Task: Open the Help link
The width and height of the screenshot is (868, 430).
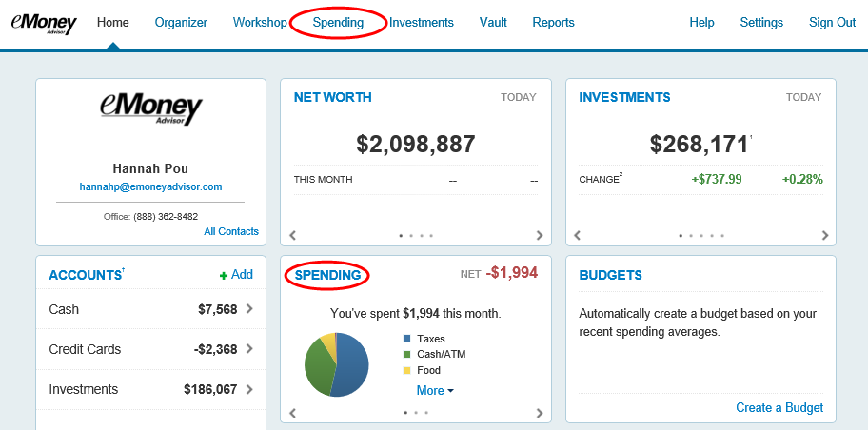Action: [702, 23]
